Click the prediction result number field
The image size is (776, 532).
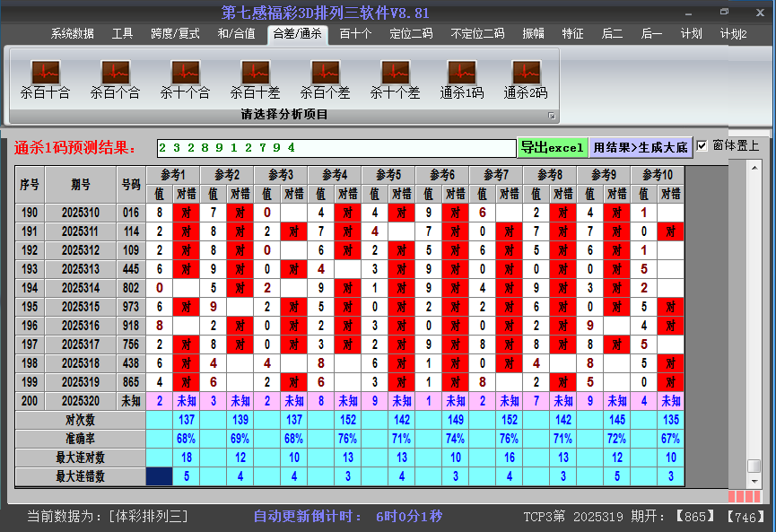point(336,147)
